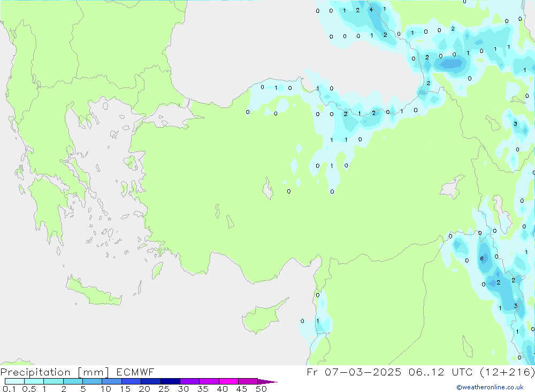Select the 5–10 mm blue legend swatch

click(x=93, y=381)
